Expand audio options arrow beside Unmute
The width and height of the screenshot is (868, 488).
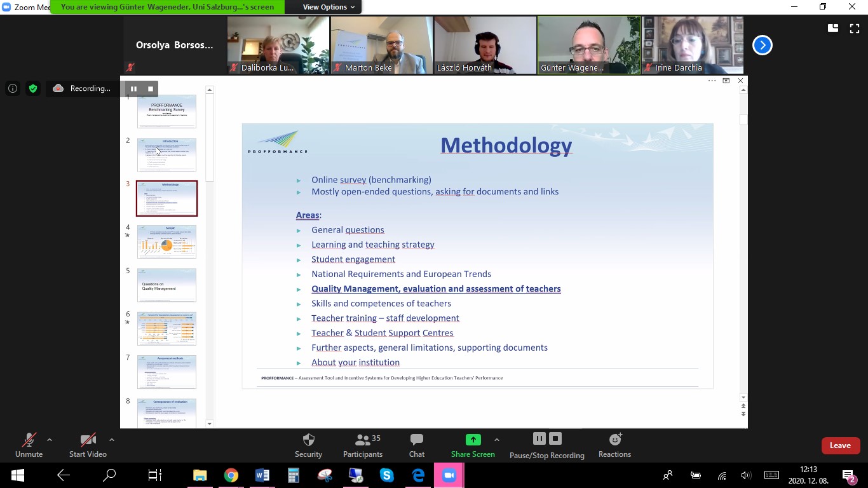tap(50, 440)
